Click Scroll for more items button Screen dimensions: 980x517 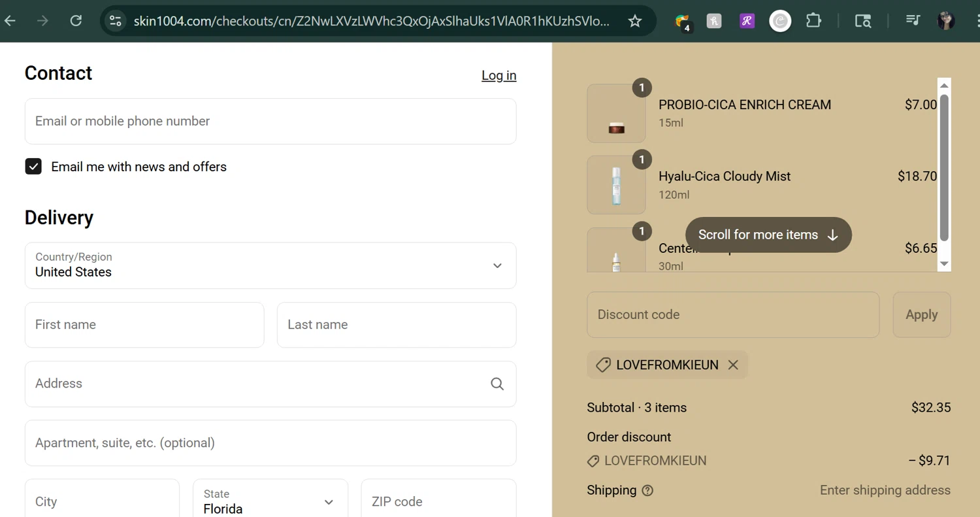(x=768, y=235)
